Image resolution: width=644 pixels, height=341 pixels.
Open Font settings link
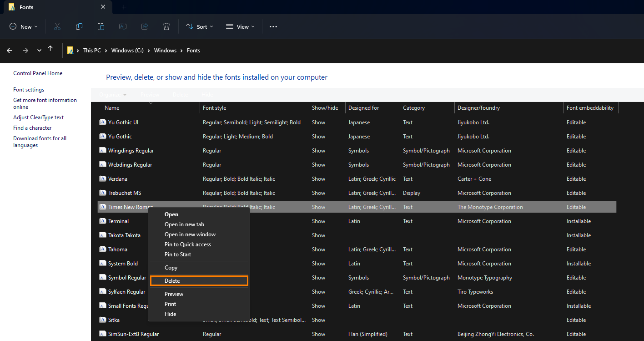pos(29,90)
